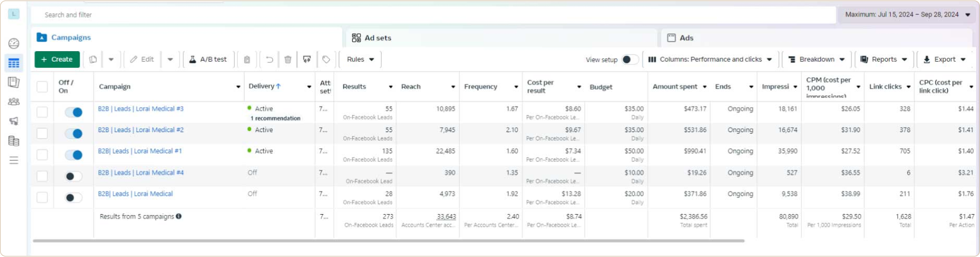Check the box for Lorai Medical #3 row
980x257 pixels.
pos(42,112)
